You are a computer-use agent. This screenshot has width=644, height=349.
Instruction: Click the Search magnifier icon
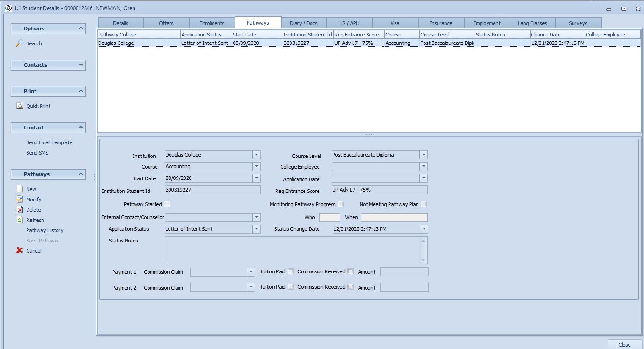click(x=20, y=43)
